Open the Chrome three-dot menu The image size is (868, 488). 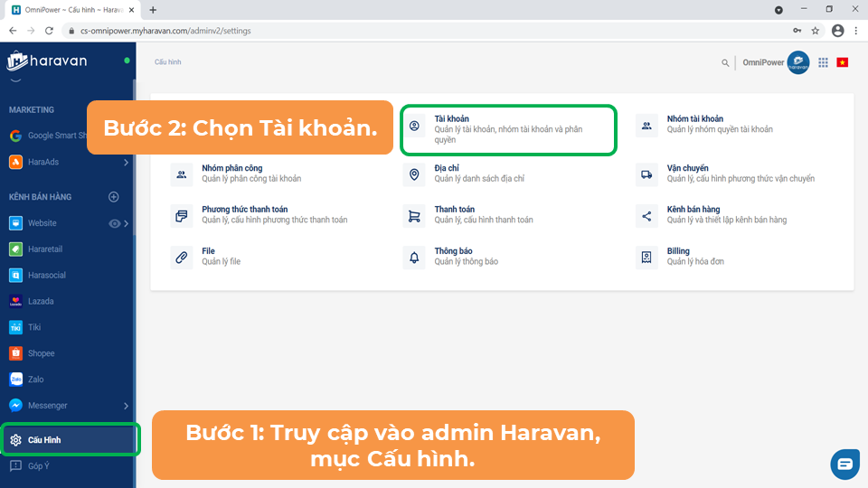coord(856,31)
